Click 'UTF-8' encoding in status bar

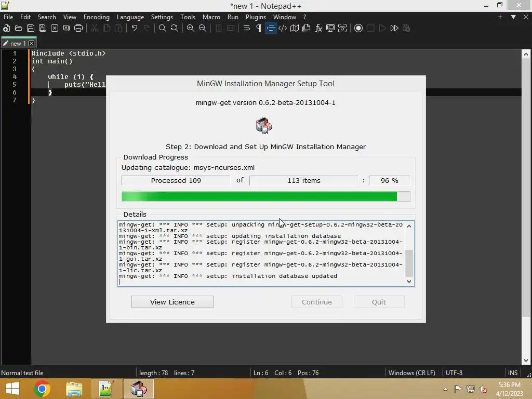[454, 373]
